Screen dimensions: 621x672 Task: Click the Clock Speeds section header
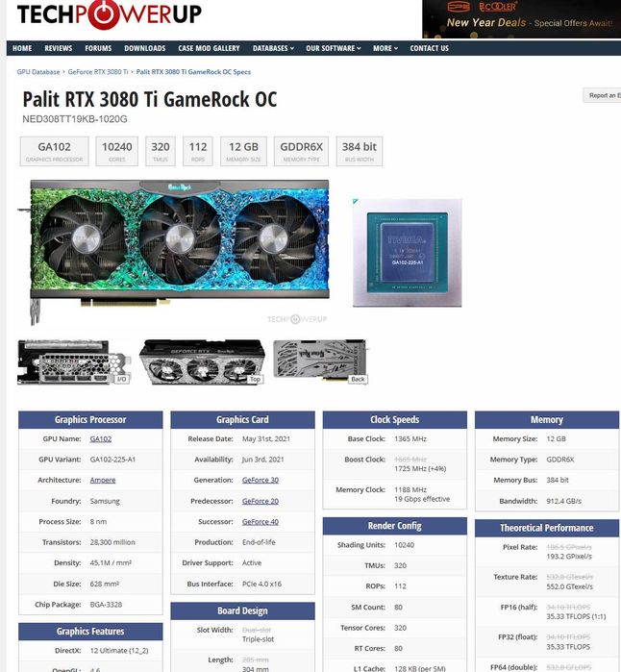(x=395, y=420)
